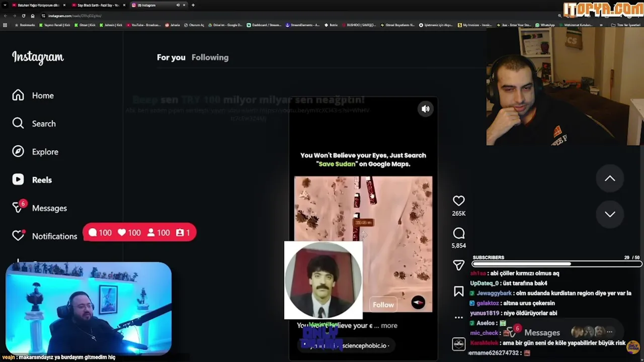
Task: Open Instagram Home from sidebar
Action: [33, 96]
